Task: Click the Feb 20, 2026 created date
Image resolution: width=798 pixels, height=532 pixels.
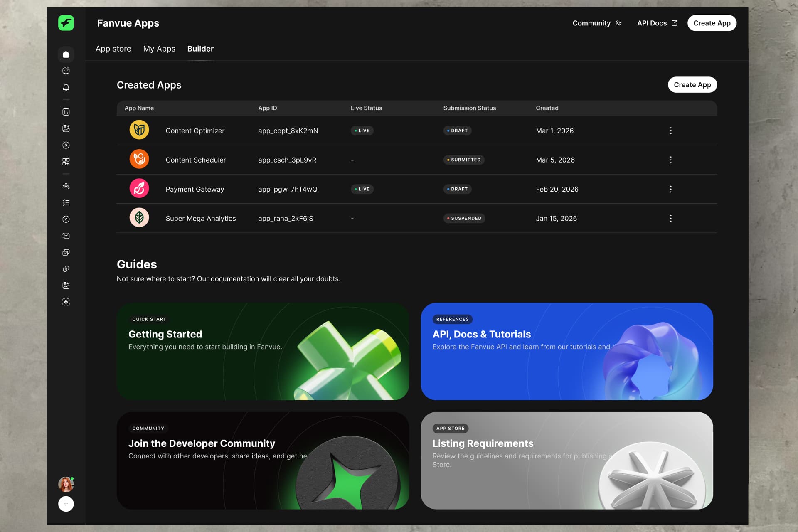Action: pos(557,189)
